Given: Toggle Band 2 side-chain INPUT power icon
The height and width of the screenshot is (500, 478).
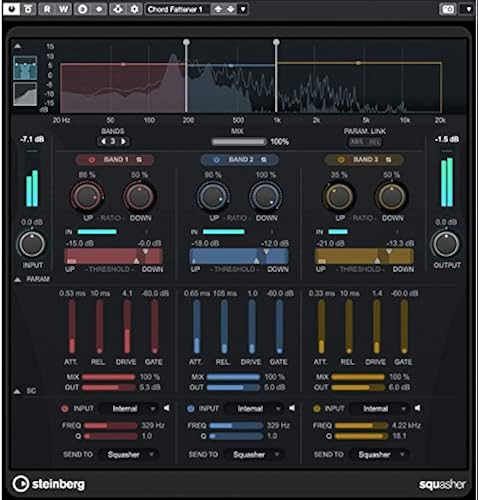Looking at the screenshot, I should pos(190,408).
